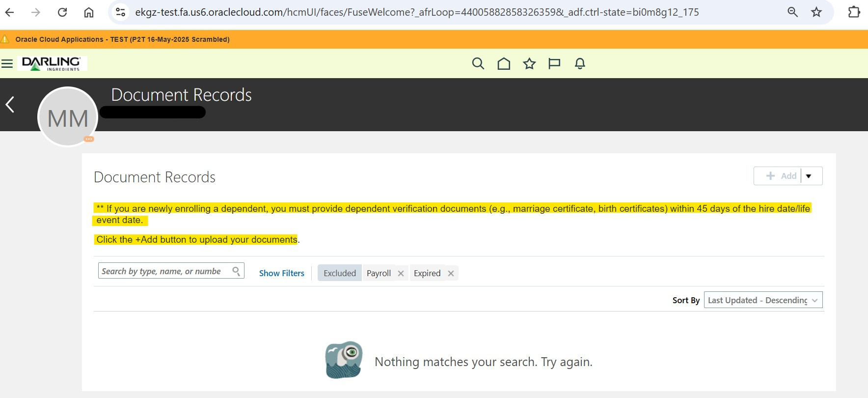Expand the Add button dropdown arrow
868x398 pixels.
(809, 176)
